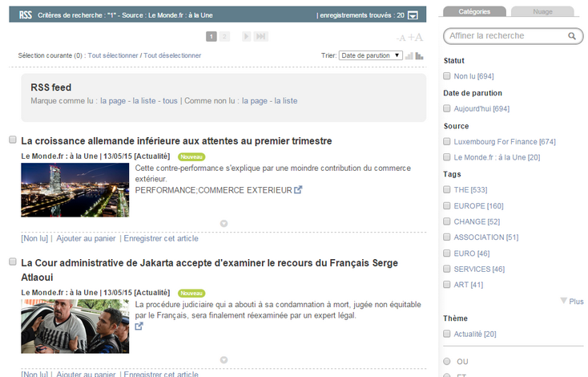The height and width of the screenshot is (377, 588).
Task: Click the RSS logo icon in header
Action: (26, 15)
